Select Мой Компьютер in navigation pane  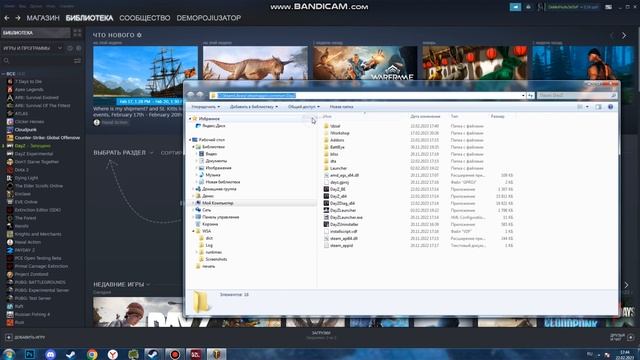(218, 203)
